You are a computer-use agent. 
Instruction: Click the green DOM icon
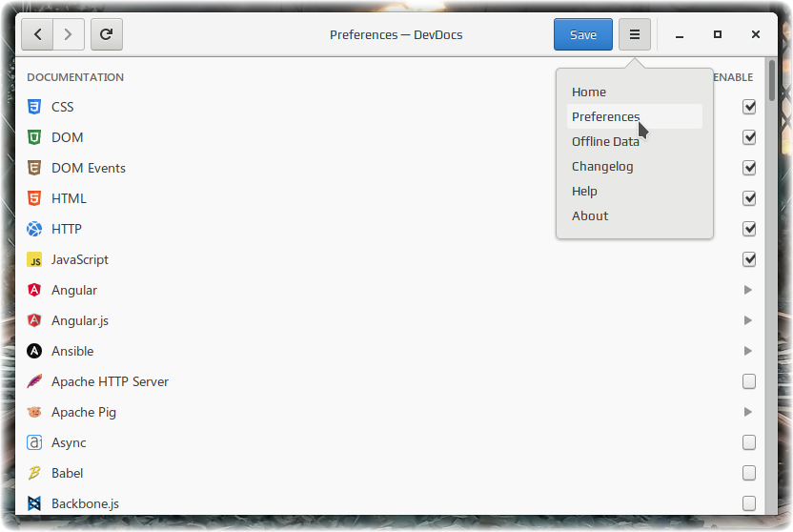point(34,137)
